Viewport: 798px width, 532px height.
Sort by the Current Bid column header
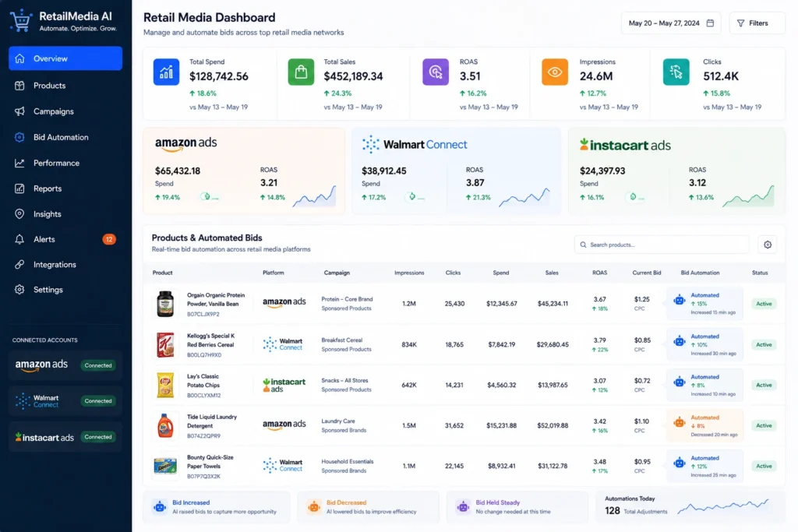(646, 273)
